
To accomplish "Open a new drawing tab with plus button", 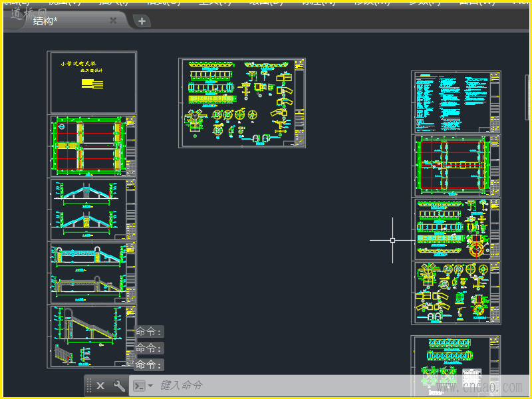I will [142, 21].
